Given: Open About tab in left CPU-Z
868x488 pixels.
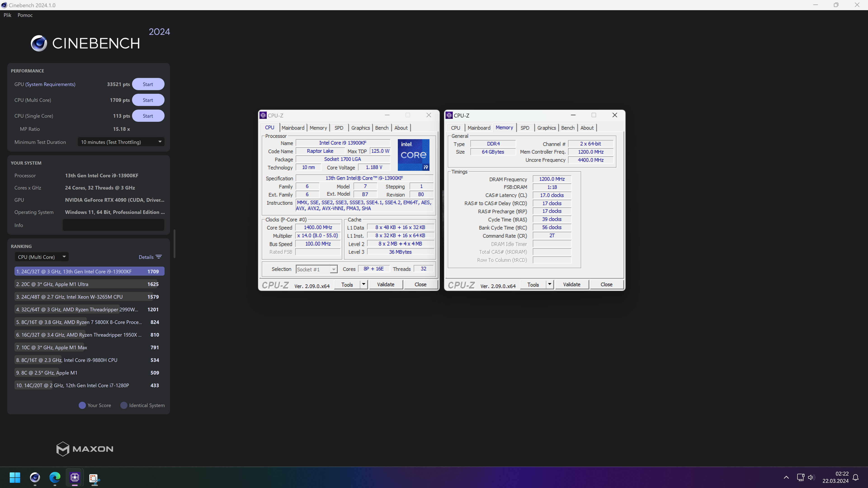Looking at the screenshot, I should [x=401, y=128].
